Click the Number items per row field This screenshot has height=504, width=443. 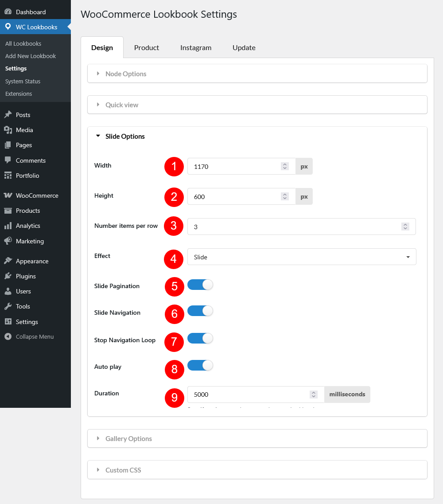pos(302,227)
